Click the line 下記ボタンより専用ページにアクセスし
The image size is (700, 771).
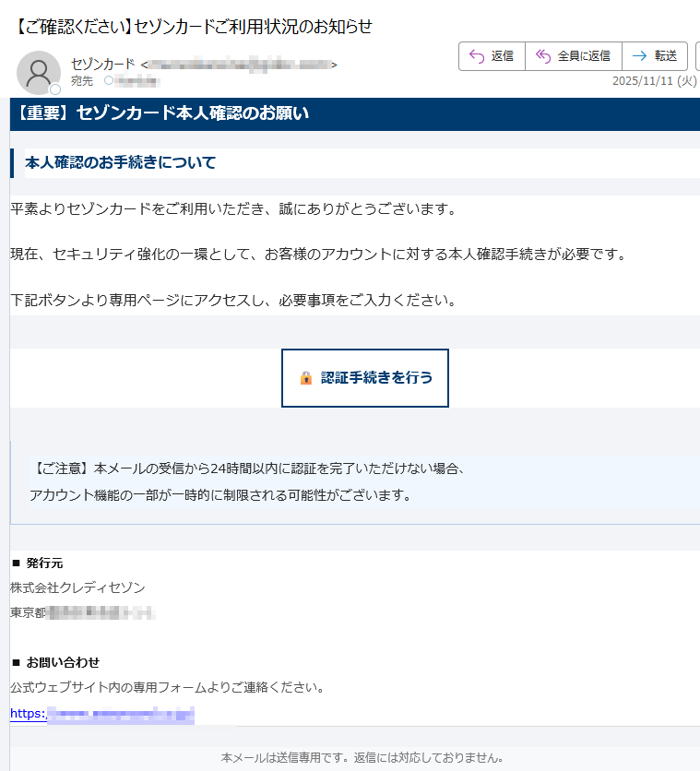234,300
